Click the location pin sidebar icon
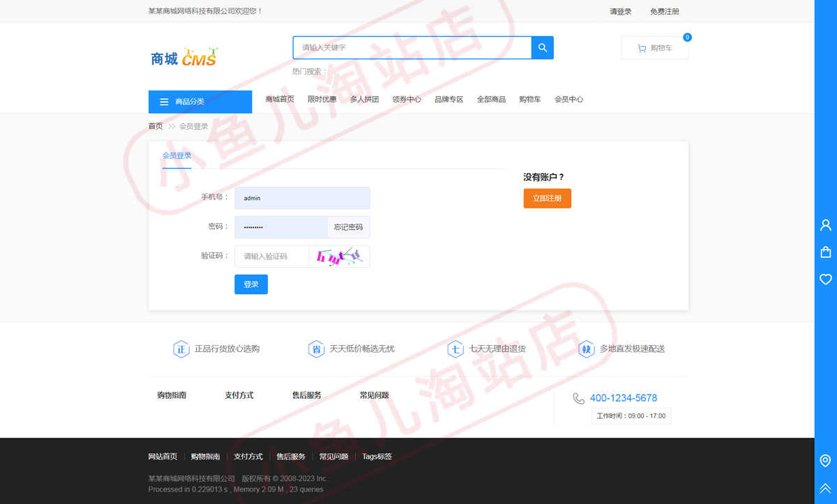Screen dimensions: 837x504 [825, 461]
